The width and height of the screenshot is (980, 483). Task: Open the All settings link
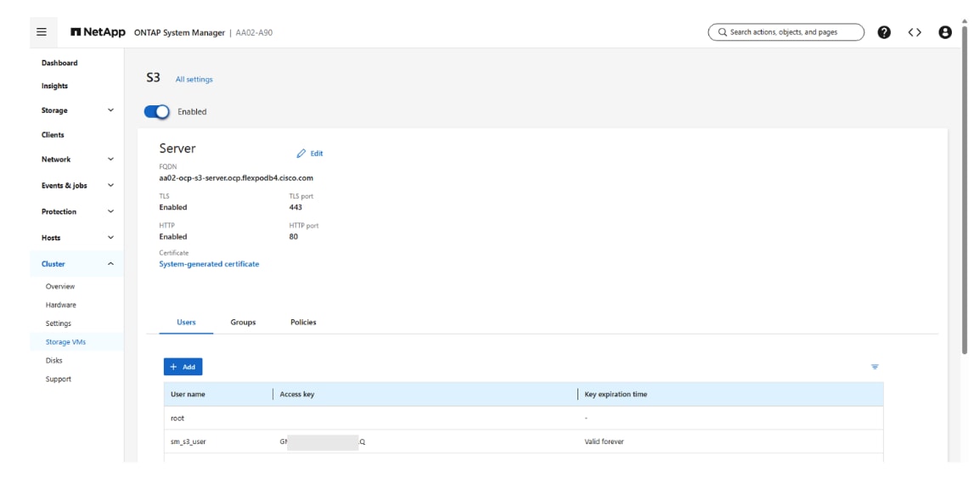tap(194, 79)
